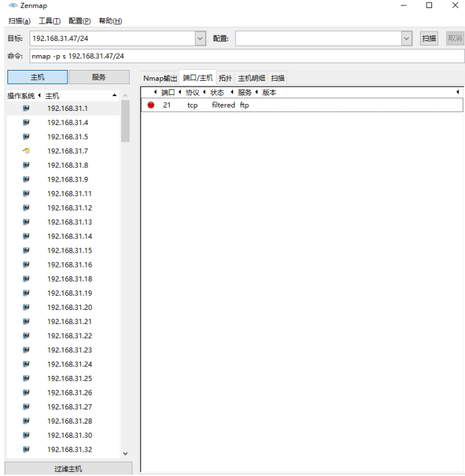The image size is (465, 476).
Task: Click the OS icon beside 192.168.31.26
Action: [x=26, y=393]
